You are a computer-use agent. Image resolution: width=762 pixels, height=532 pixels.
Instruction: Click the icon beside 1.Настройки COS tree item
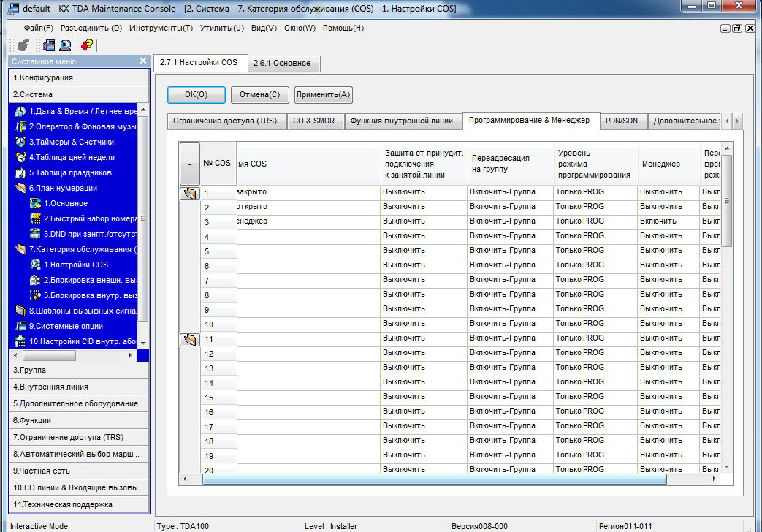[36, 265]
